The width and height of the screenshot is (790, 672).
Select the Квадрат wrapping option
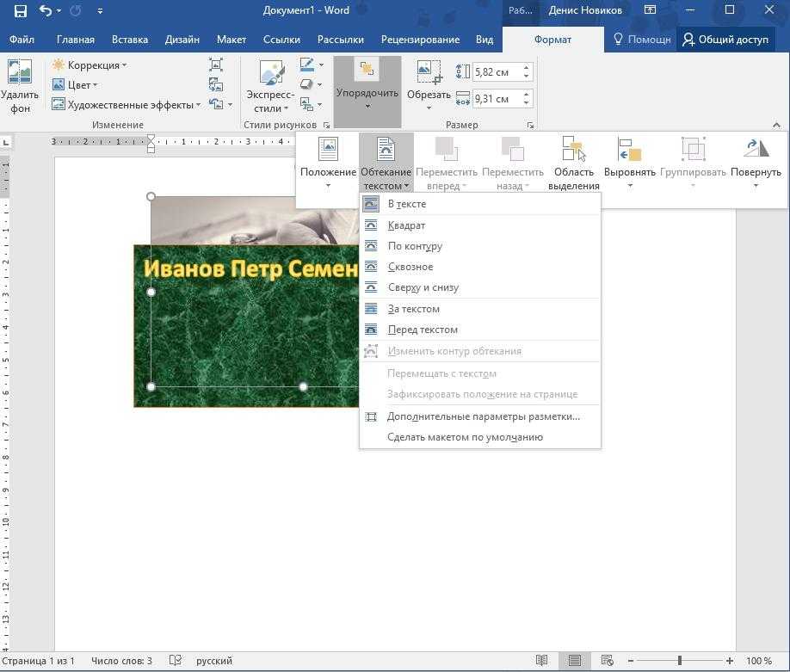pyautogui.click(x=406, y=225)
